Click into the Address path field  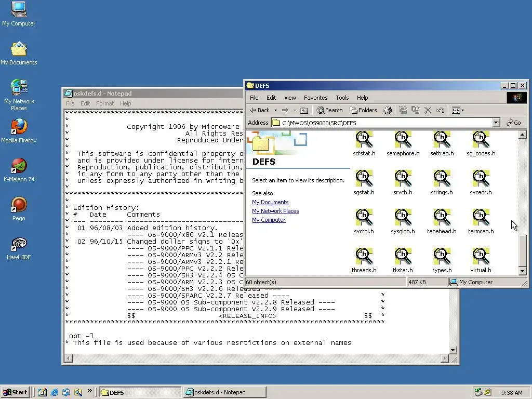[x=382, y=123]
